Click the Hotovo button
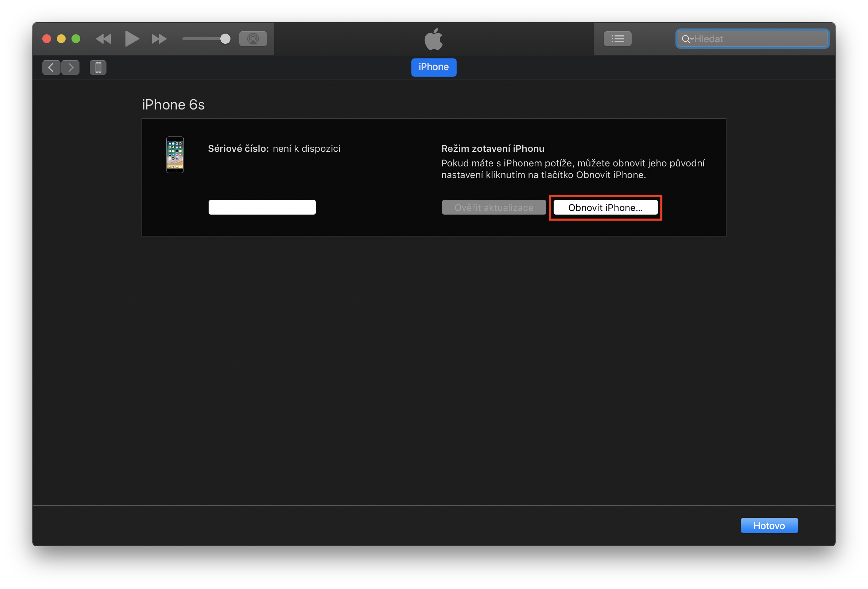The width and height of the screenshot is (868, 589). [x=769, y=526]
